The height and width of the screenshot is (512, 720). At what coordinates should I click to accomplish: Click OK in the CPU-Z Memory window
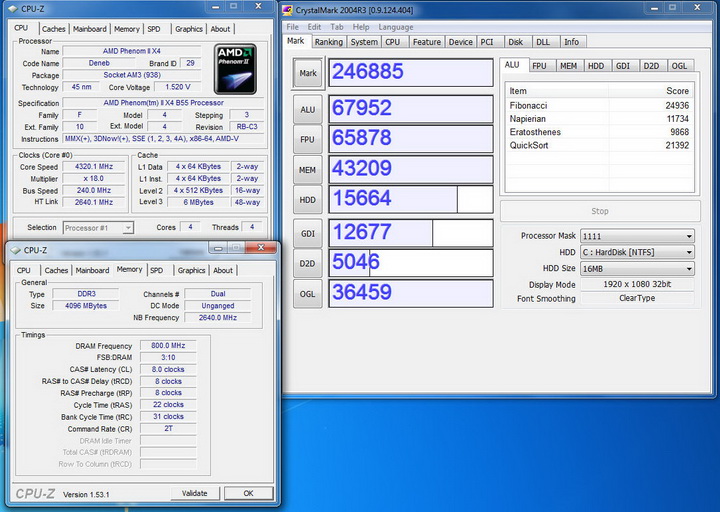coord(248,493)
